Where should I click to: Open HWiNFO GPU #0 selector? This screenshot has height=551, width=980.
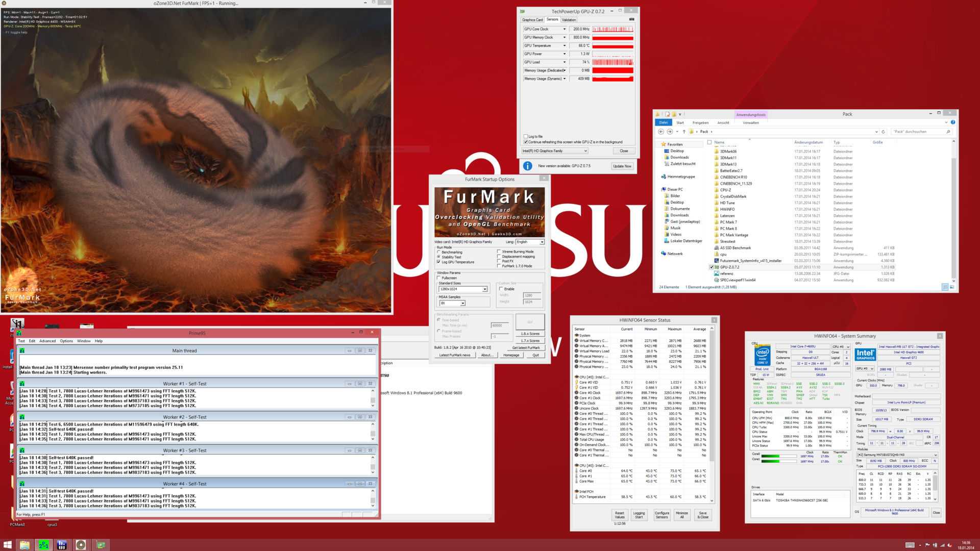pos(865,368)
